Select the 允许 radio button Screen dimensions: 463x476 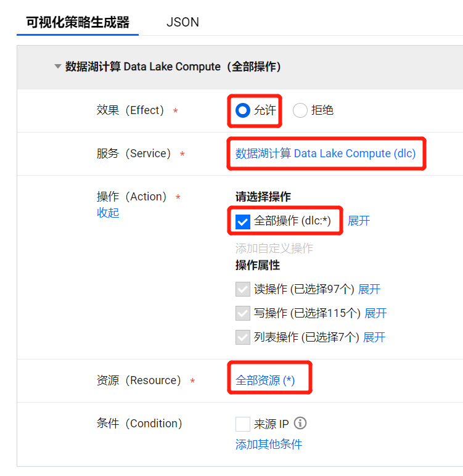click(x=243, y=110)
